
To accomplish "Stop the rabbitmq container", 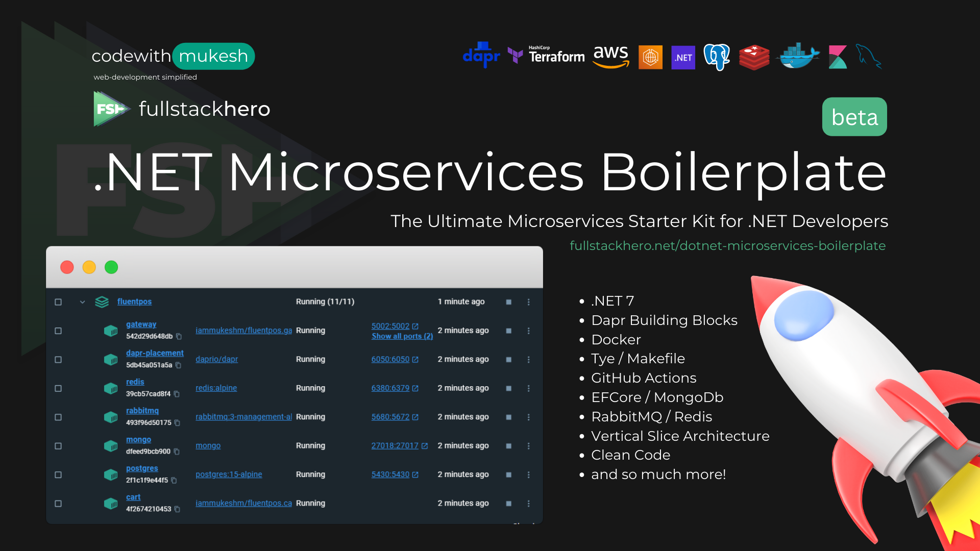I will pyautogui.click(x=508, y=417).
